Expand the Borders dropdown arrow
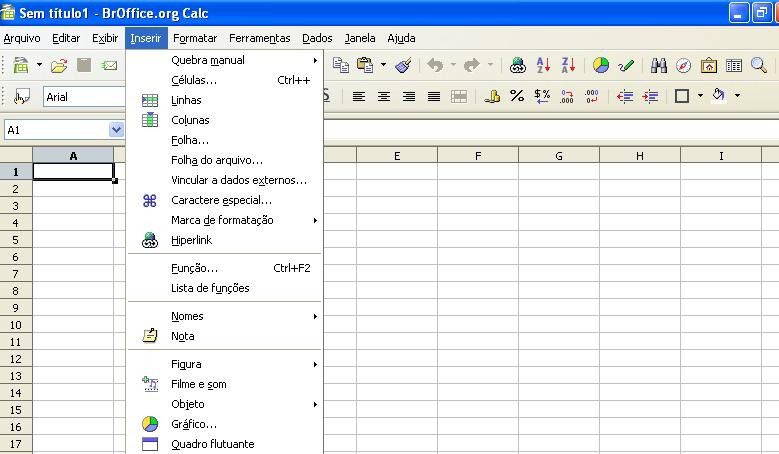This screenshot has width=779, height=454. point(700,97)
